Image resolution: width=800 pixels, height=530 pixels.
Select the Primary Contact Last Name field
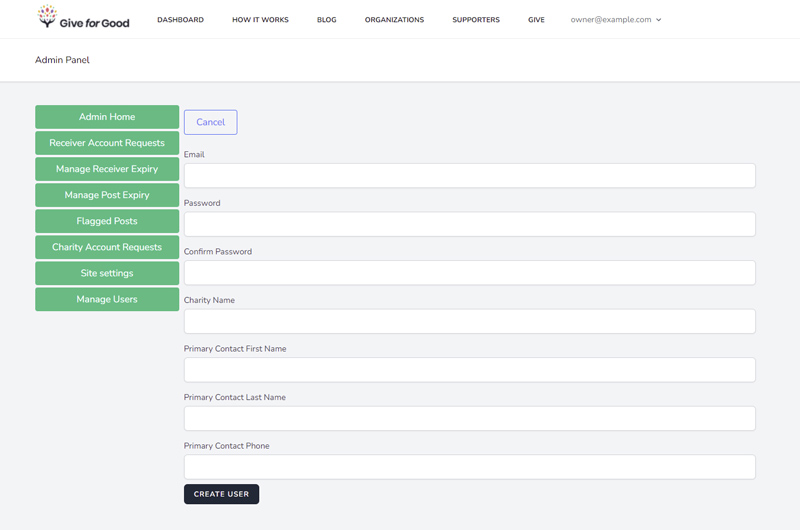pyautogui.click(x=469, y=418)
